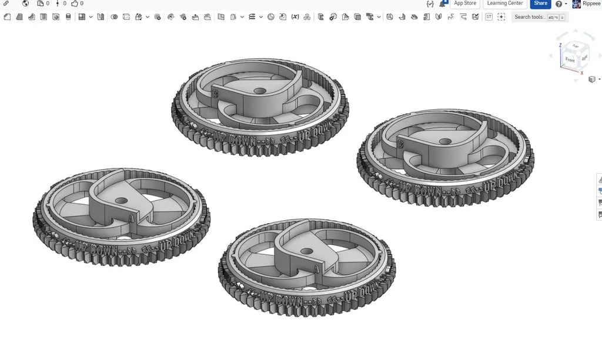This screenshot has height=364, width=602.
Task: Open the view orientation dropdown under the view cube
Action: (599, 79)
